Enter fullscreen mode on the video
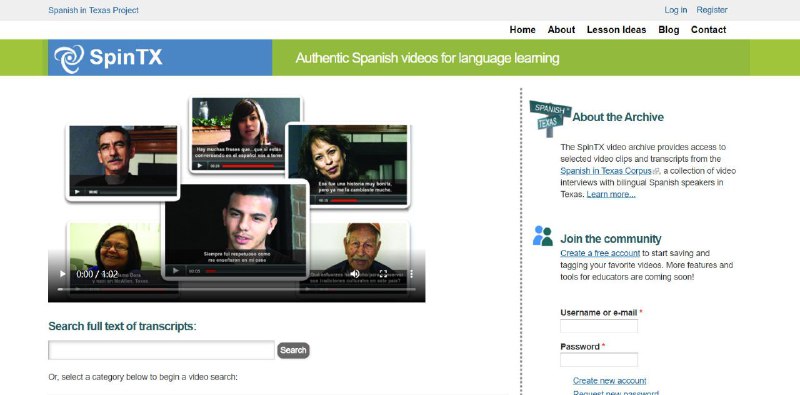800x395 pixels. pos(383,274)
